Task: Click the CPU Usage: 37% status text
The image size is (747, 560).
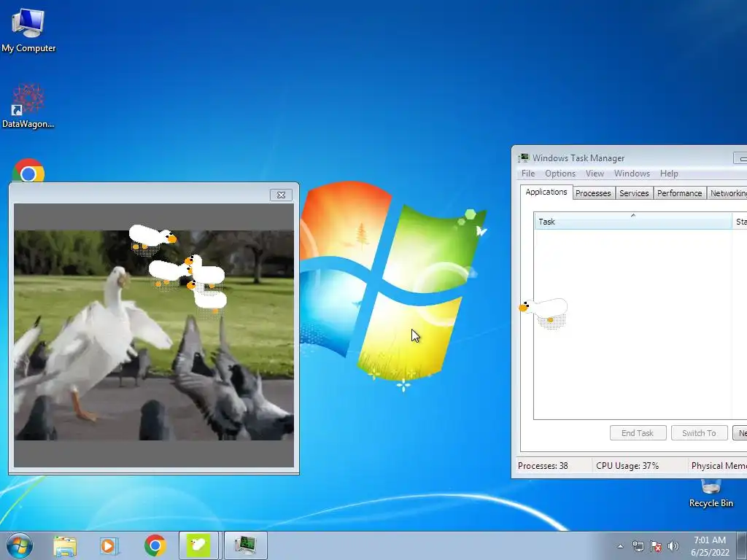Action: pos(627,466)
